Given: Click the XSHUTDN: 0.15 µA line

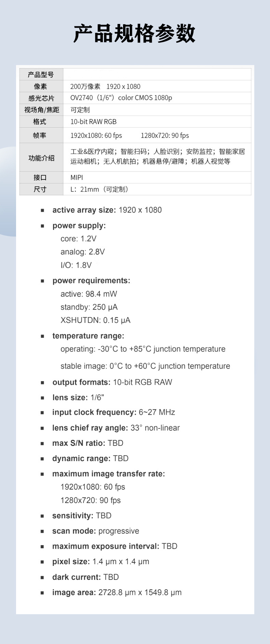Looking at the screenshot, I should click(95, 320).
